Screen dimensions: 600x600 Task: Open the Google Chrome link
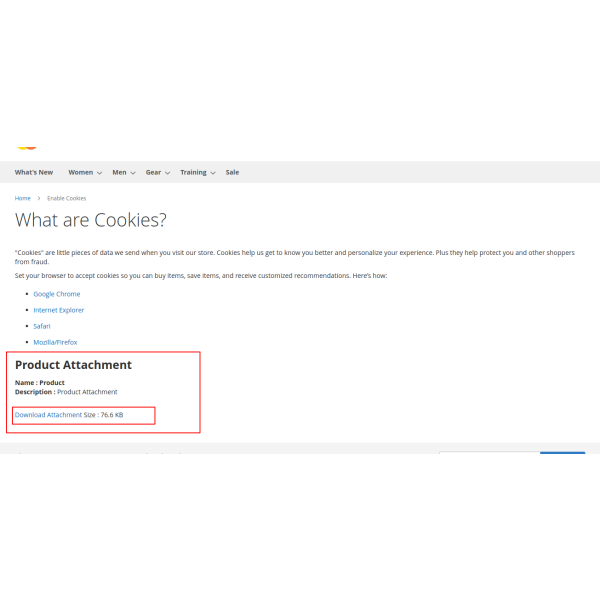[x=57, y=294]
